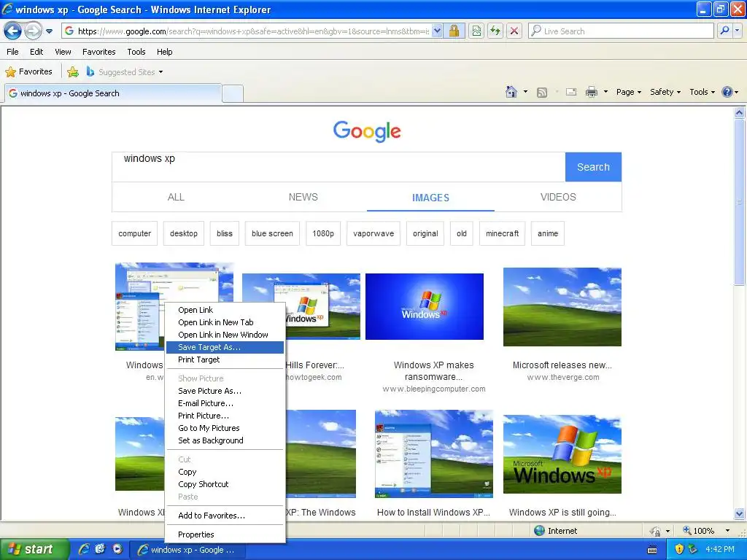Choose Properties in context menu
Viewport: 747px width, 560px height.
tap(225, 534)
